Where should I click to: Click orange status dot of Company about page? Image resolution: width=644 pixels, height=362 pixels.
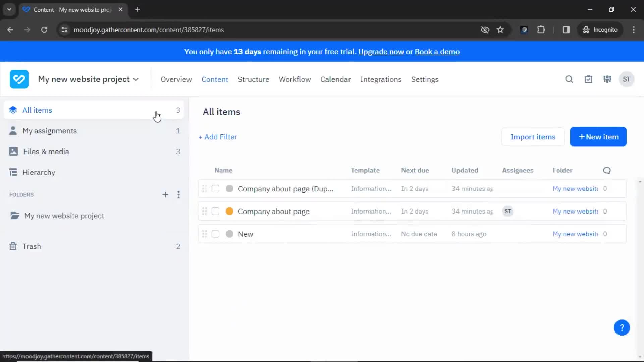(229, 212)
